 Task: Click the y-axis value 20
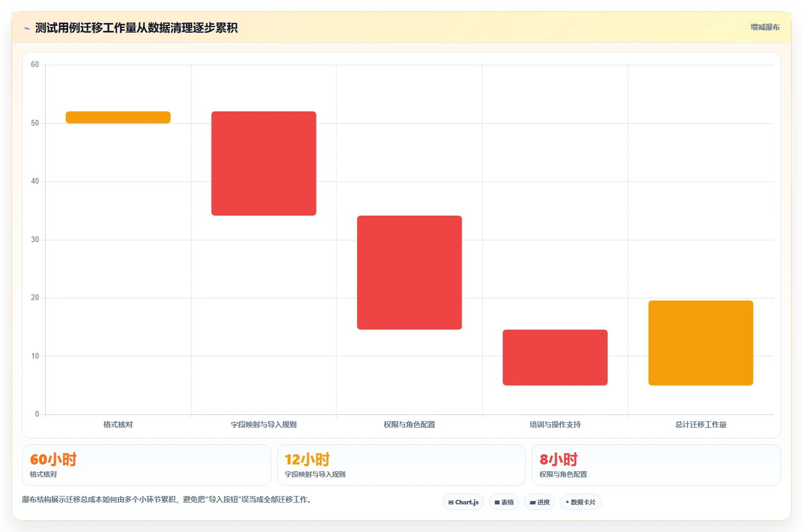(x=35, y=298)
